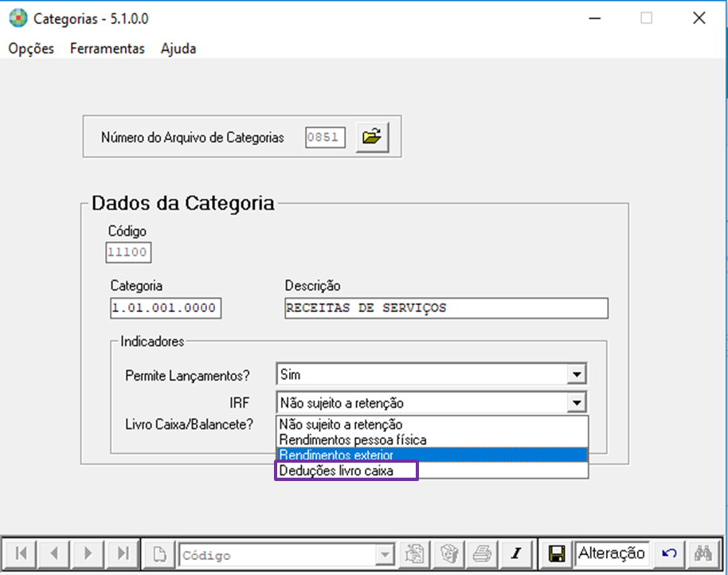Click the italic I toolbar icon
Viewport: 728px width, 575px height.
point(516,553)
